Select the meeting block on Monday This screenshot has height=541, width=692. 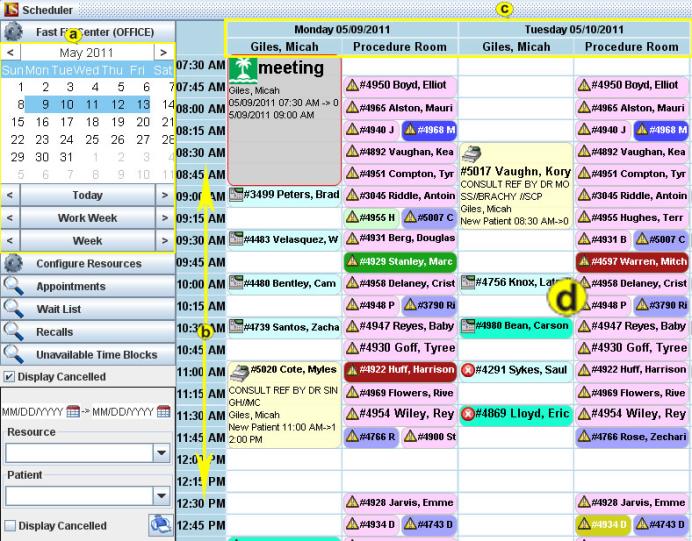click(284, 120)
